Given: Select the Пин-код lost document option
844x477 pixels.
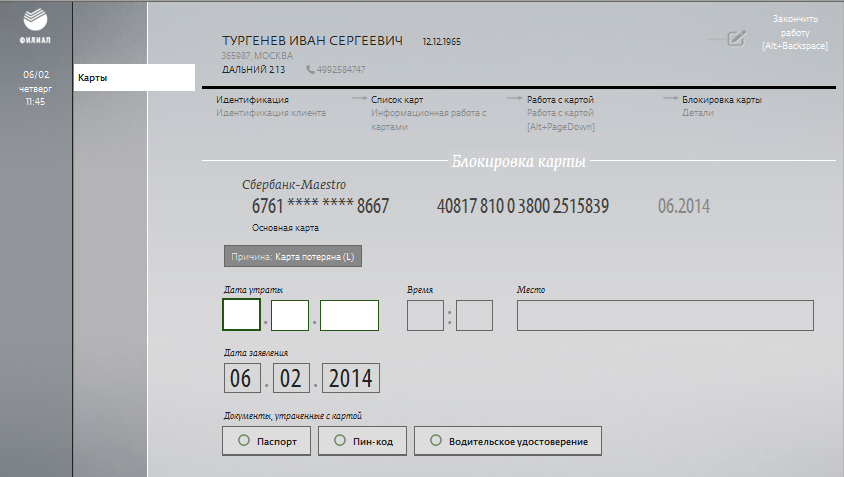Looking at the screenshot, I should pos(362,441).
